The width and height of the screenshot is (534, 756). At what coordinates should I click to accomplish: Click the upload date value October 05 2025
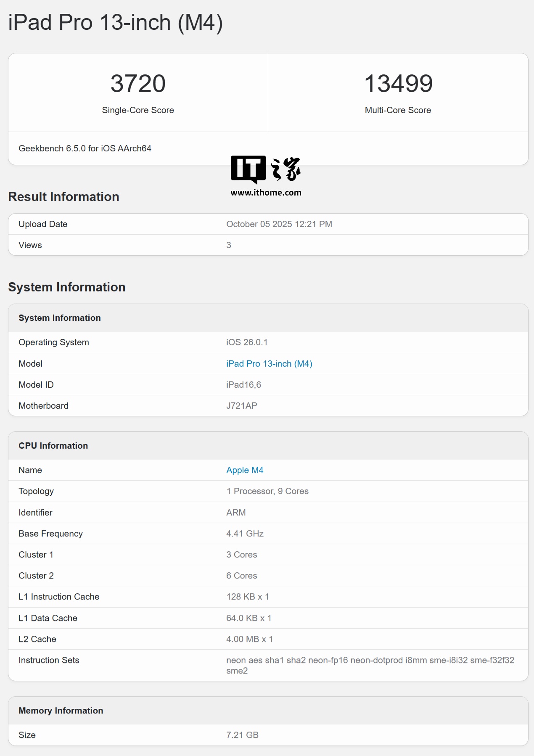(x=279, y=224)
